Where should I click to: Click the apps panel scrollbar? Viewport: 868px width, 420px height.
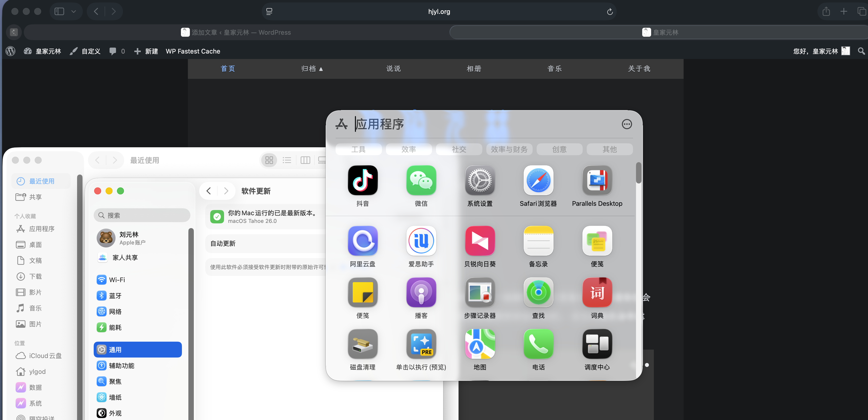click(x=638, y=173)
